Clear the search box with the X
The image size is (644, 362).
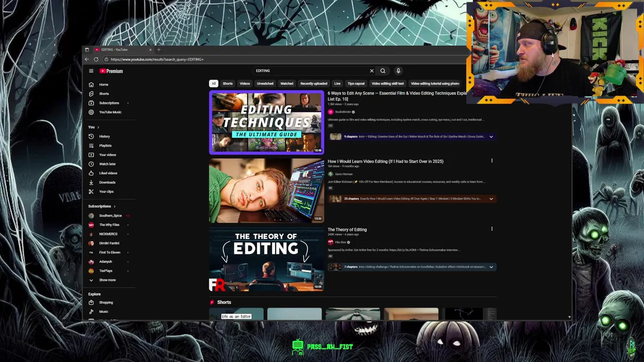[372, 71]
